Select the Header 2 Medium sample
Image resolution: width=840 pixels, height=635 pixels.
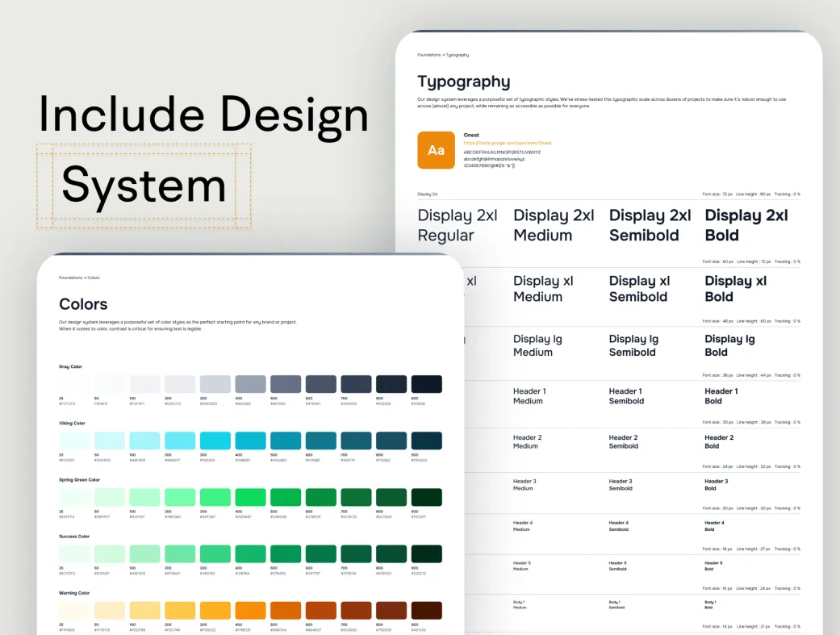click(x=527, y=441)
